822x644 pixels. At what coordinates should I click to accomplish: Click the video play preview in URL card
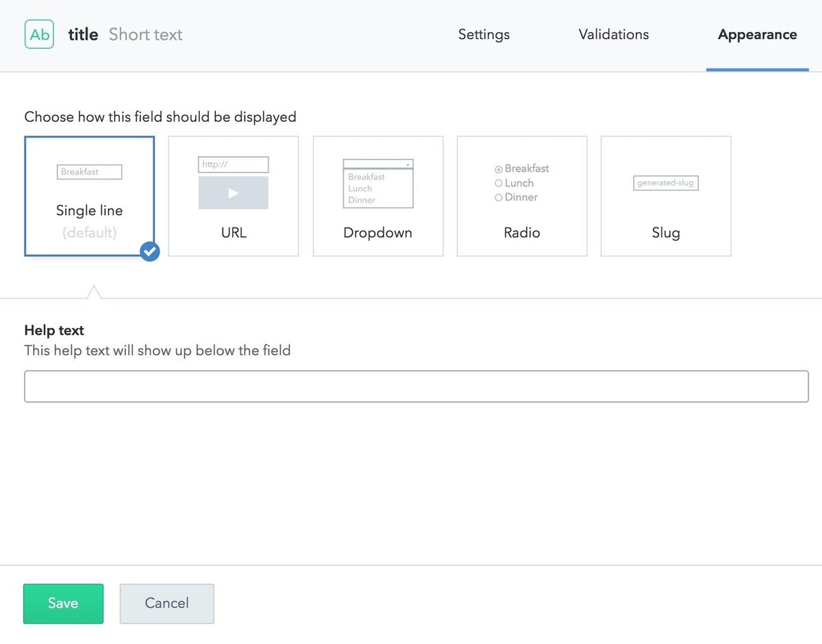[234, 193]
